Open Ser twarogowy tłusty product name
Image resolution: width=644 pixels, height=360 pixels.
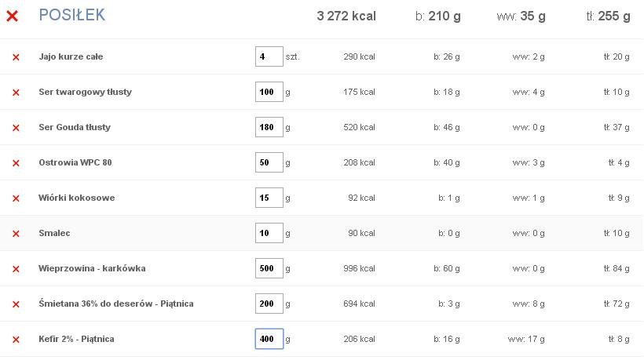tap(85, 92)
